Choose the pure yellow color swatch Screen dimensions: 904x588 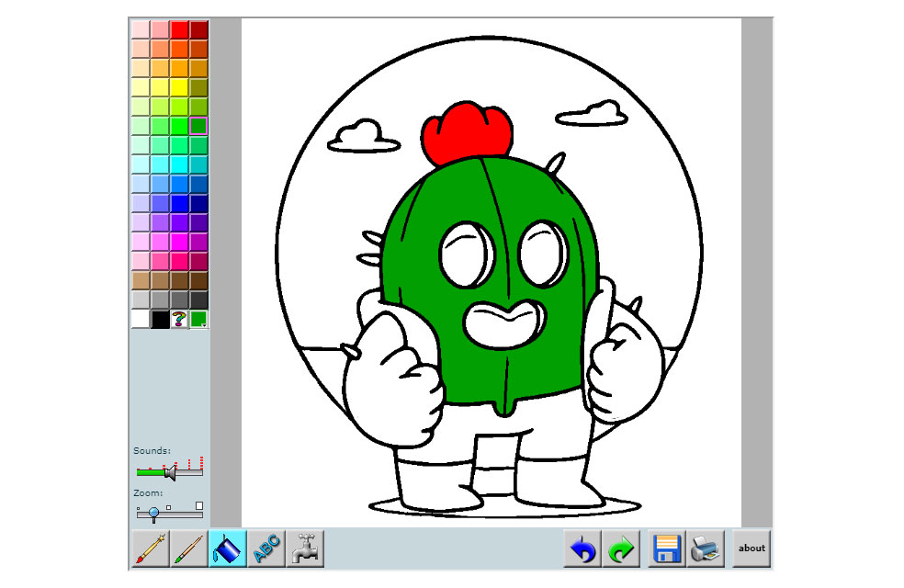179,87
